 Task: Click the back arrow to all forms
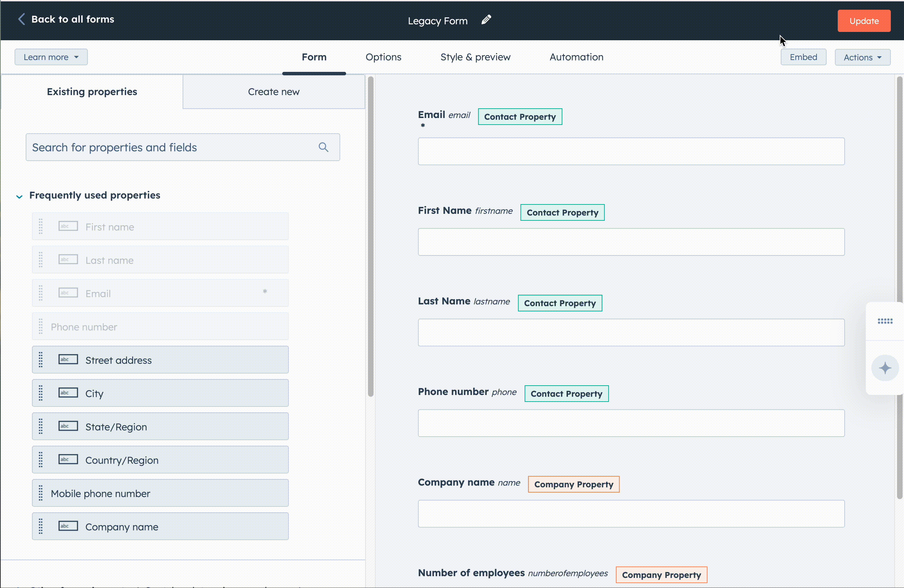pyautogui.click(x=22, y=19)
